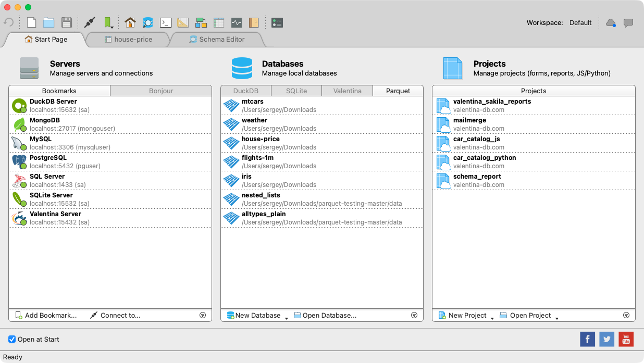
Task: Click Add Bookmark... button
Action: click(x=46, y=315)
